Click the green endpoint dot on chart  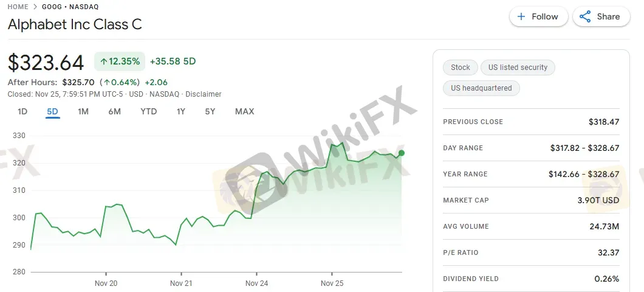click(402, 153)
